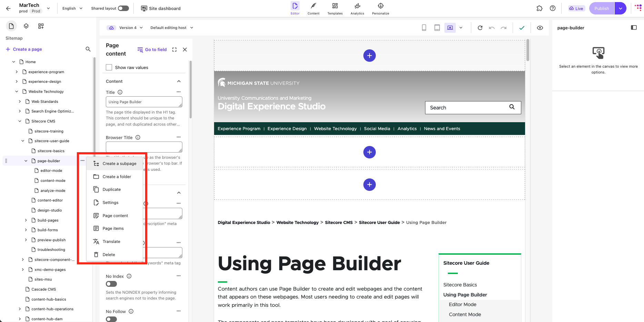Check the Show raw values box

[x=109, y=67]
